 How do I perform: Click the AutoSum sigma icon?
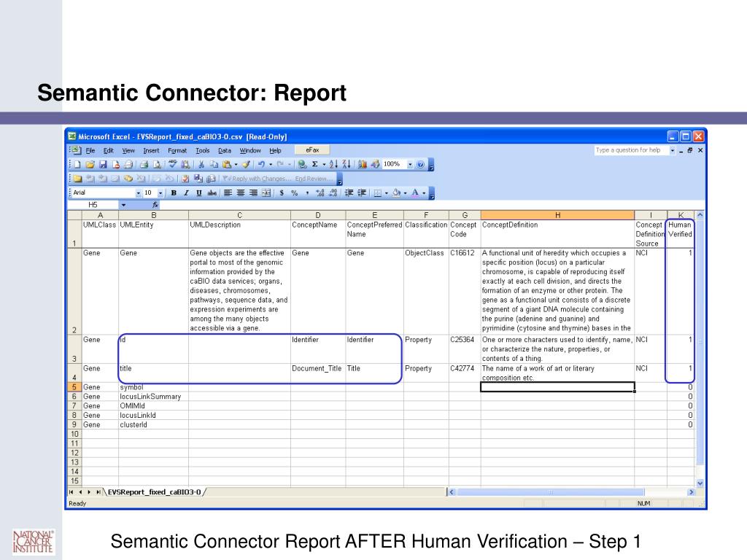[x=315, y=164]
